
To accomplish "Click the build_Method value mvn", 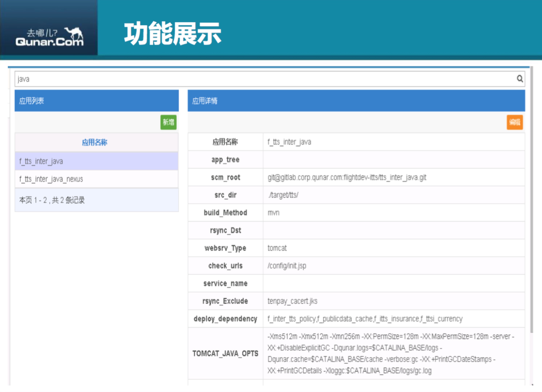I will (x=274, y=213).
